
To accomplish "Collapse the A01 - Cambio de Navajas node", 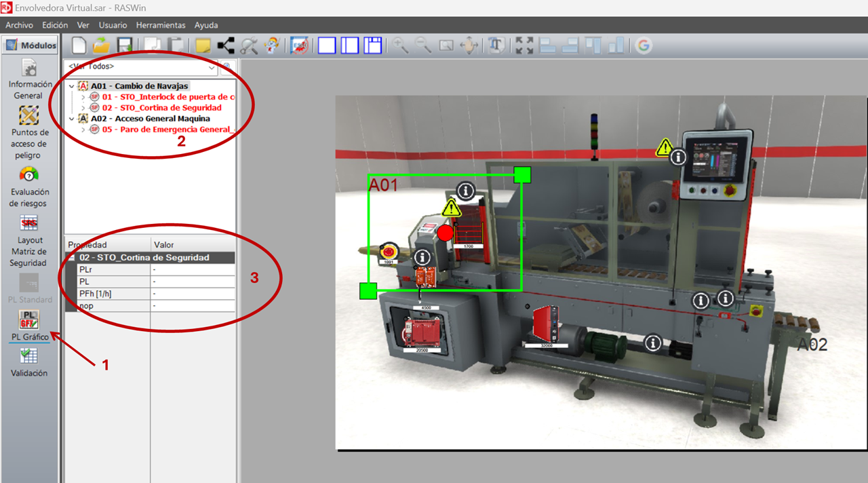I will tap(72, 86).
